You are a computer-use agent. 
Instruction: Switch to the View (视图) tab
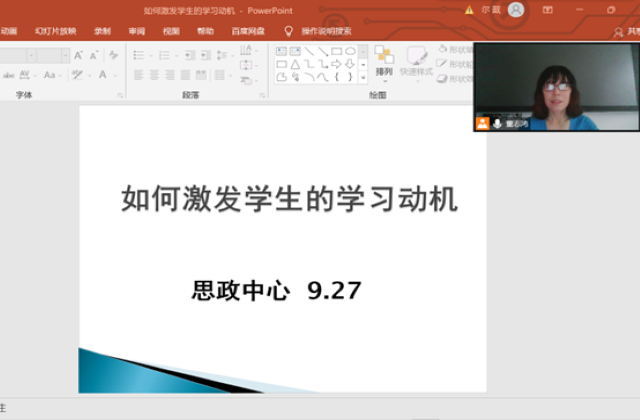tap(171, 31)
